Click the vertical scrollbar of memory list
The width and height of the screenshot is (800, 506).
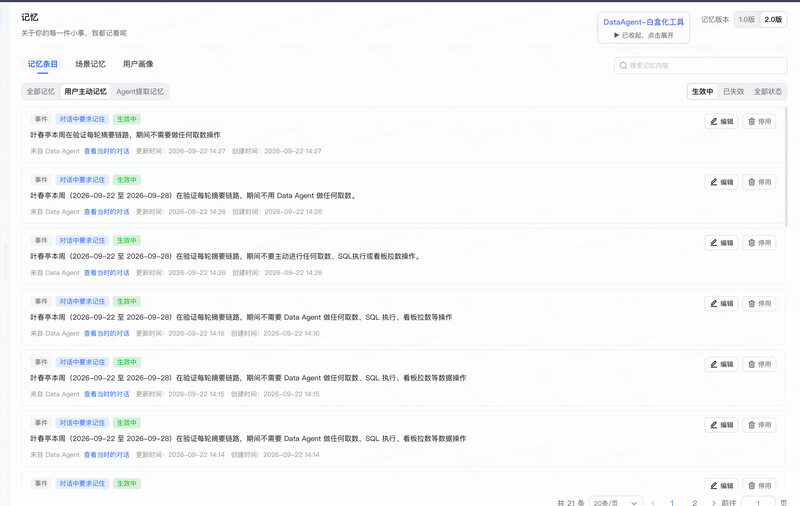point(786,167)
